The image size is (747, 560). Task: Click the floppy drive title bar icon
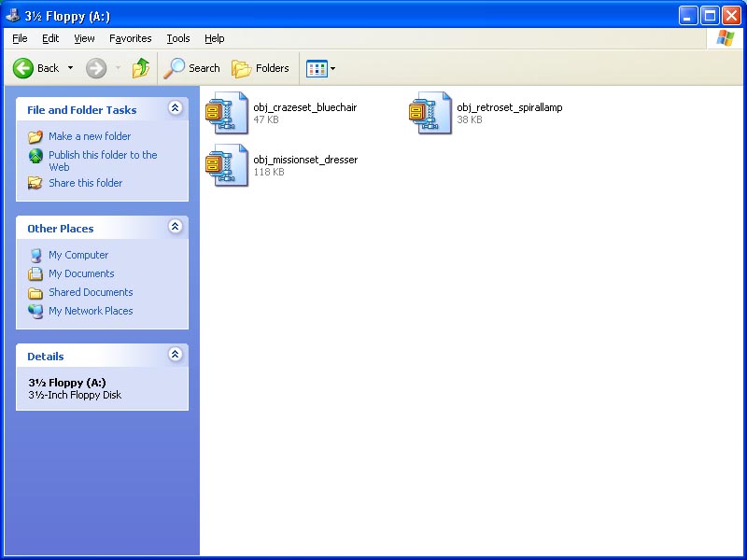click(12, 15)
